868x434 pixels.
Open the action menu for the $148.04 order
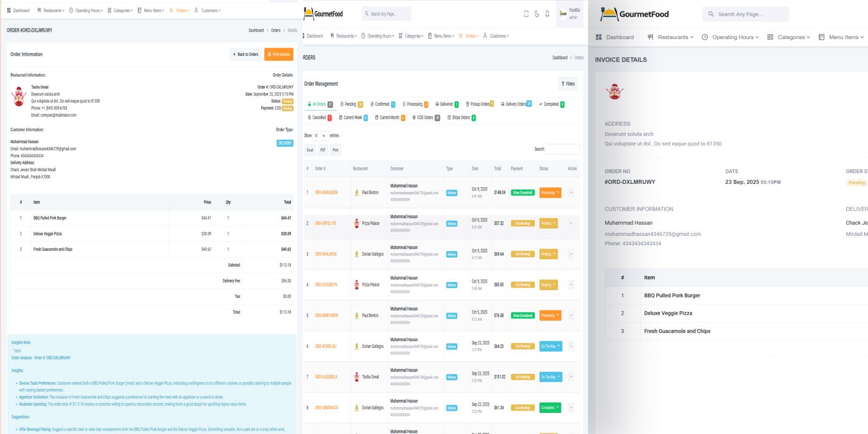[x=571, y=193]
